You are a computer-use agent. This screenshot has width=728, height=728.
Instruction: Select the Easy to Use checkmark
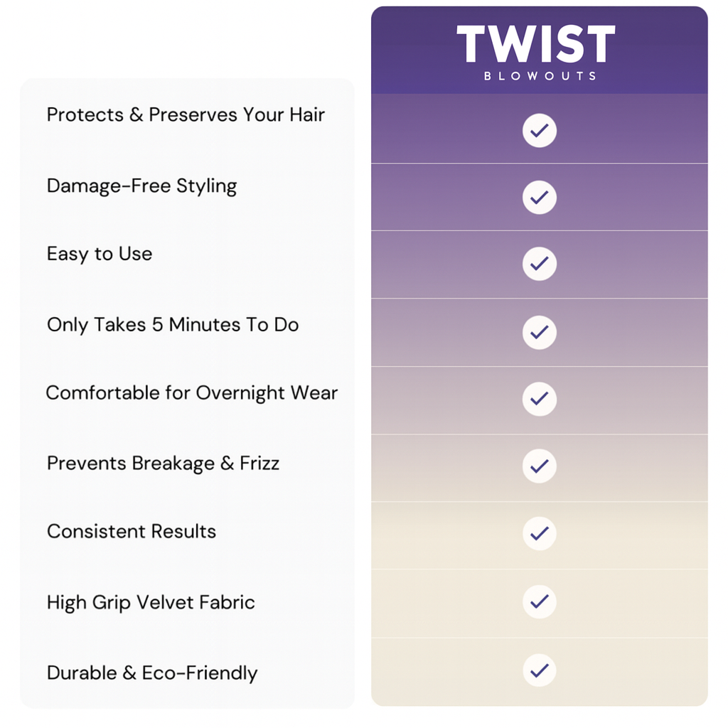coord(540,264)
